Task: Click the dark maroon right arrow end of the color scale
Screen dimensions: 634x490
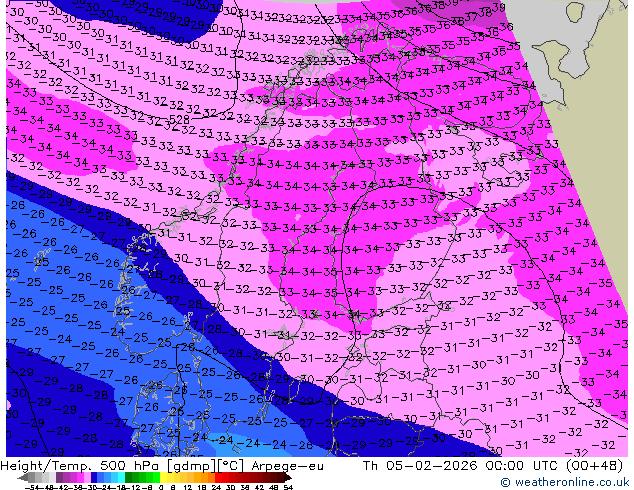Action: coord(287,477)
